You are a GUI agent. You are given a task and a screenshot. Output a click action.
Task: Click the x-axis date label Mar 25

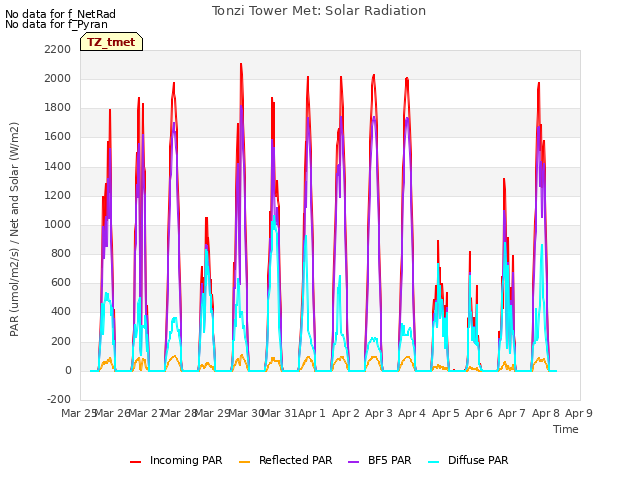pyautogui.click(x=78, y=413)
